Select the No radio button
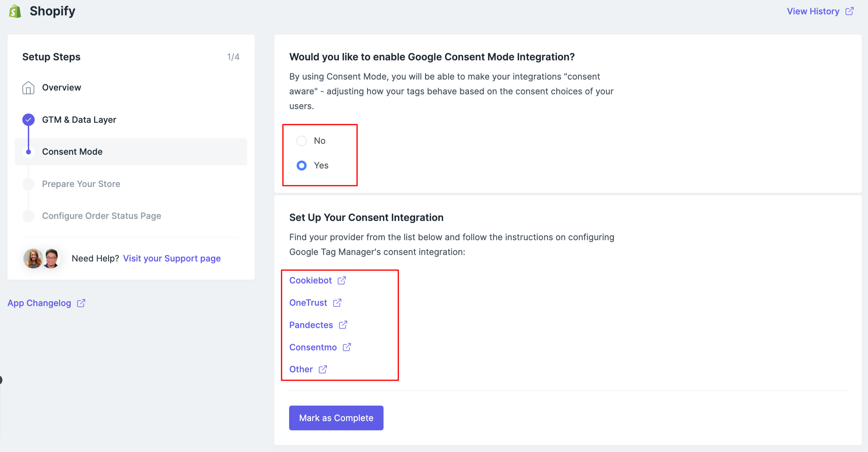The width and height of the screenshot is (868, 452). click(301, 141)
